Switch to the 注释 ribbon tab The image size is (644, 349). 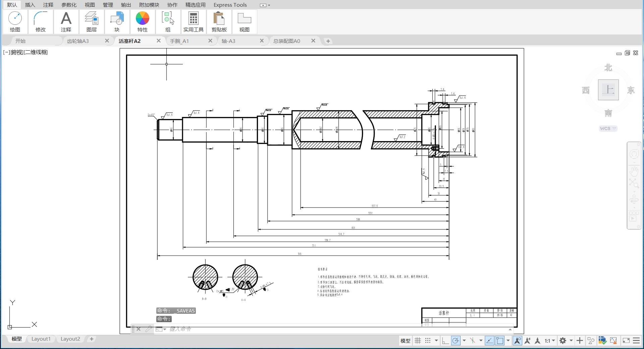[x=48, y=5]
